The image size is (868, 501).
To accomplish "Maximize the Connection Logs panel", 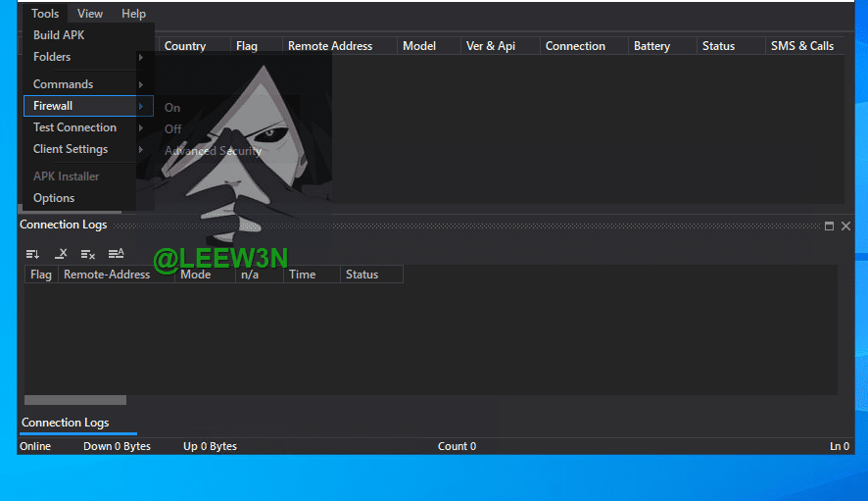I will click(x=830, y=225).
